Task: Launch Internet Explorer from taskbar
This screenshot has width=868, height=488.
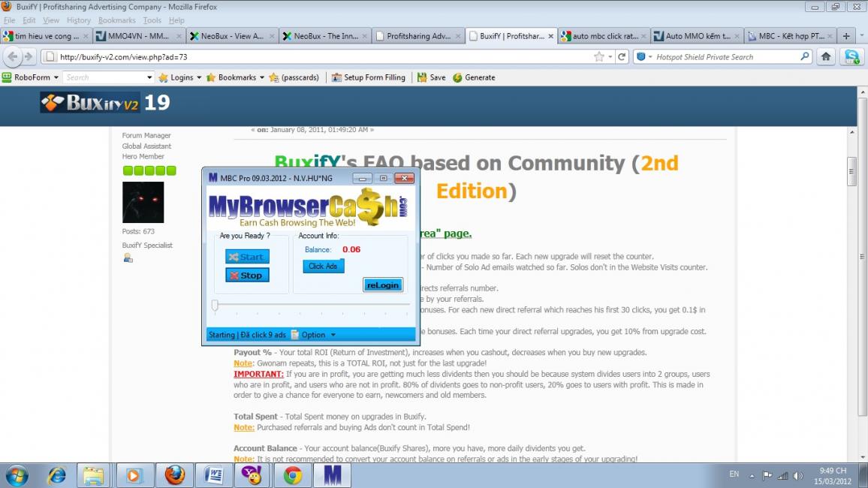Action: (x=56, y=475)
